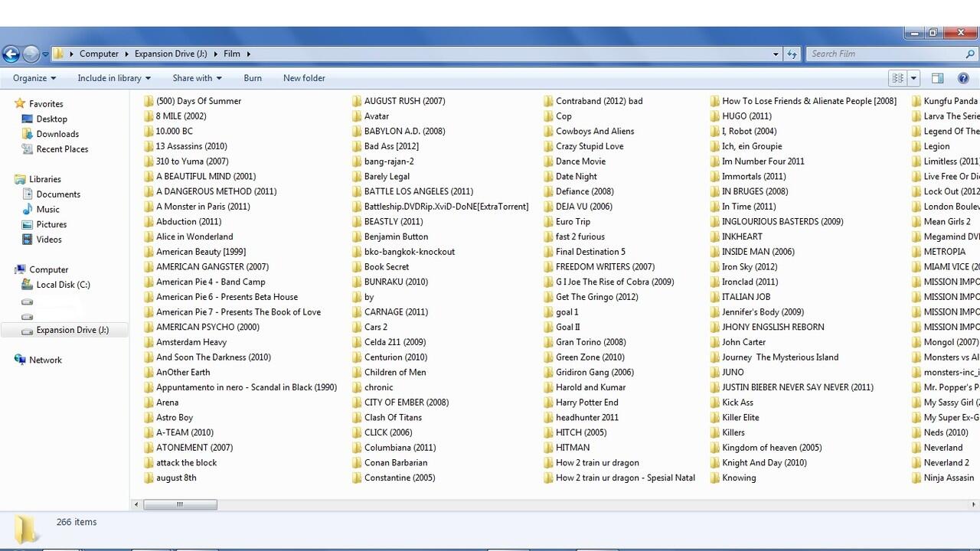Click the Back navigation arrow
This screenshot has width=980, height=551.
11,54
